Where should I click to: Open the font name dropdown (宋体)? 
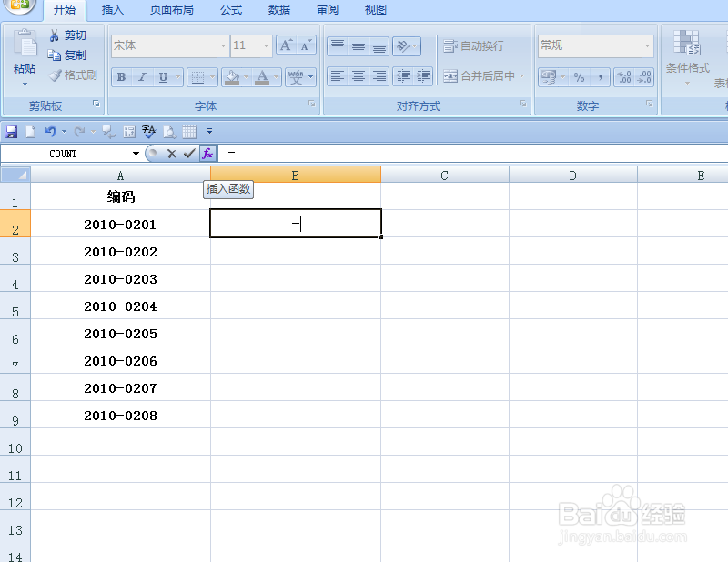(x=223, y=45)
